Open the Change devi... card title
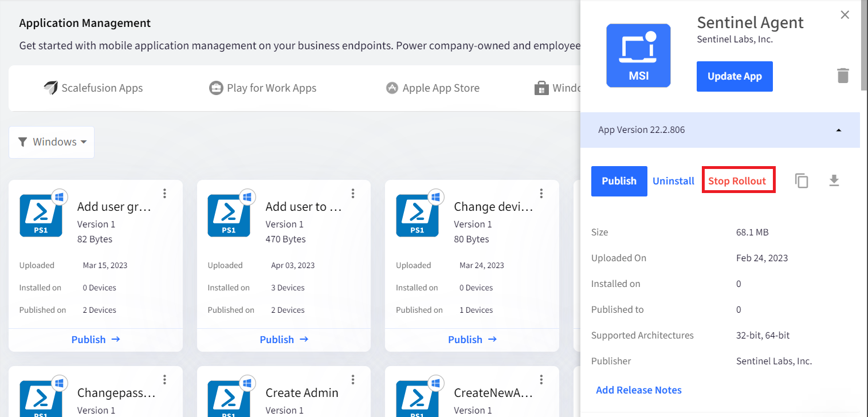This screenshot has width=868, height=417. click(493, 207)
